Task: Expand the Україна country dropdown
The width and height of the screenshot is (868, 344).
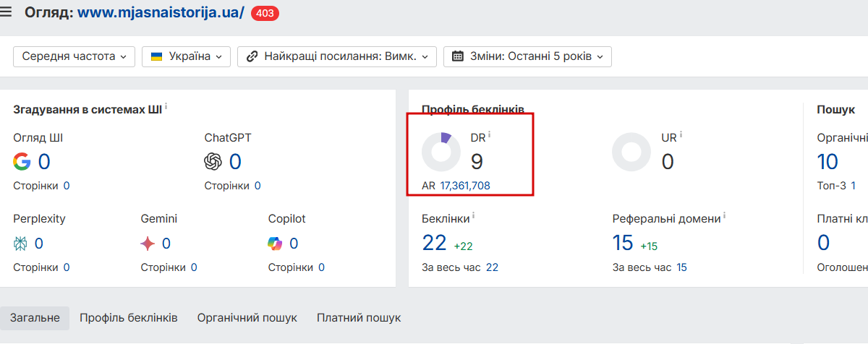Action: pos(186,56)
